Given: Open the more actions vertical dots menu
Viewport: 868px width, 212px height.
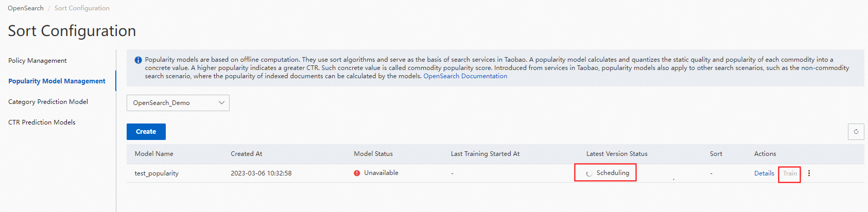Looking at the screenshot, I should point(809,173).
